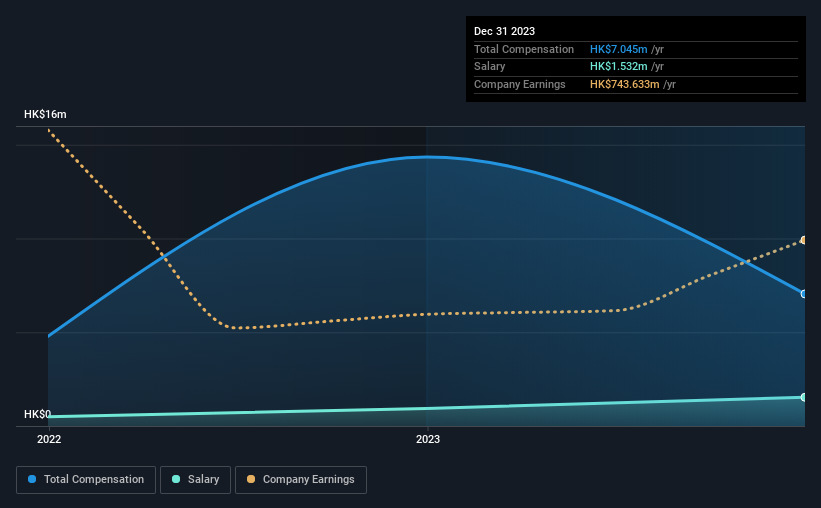Image resolution: width=821 pixels, height=508 pixels.
Task: Click the 2023 x-axis label
Action: pos(428,439)
